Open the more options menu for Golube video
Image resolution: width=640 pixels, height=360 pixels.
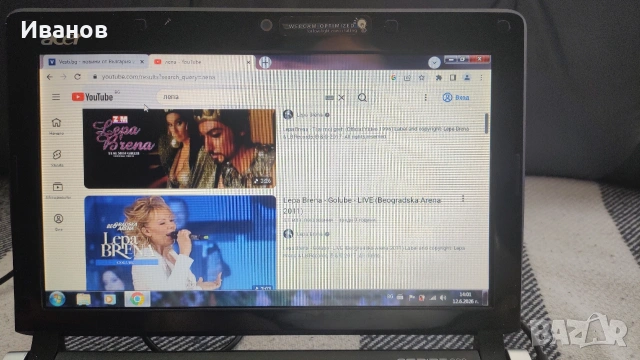tap(463, 198)
